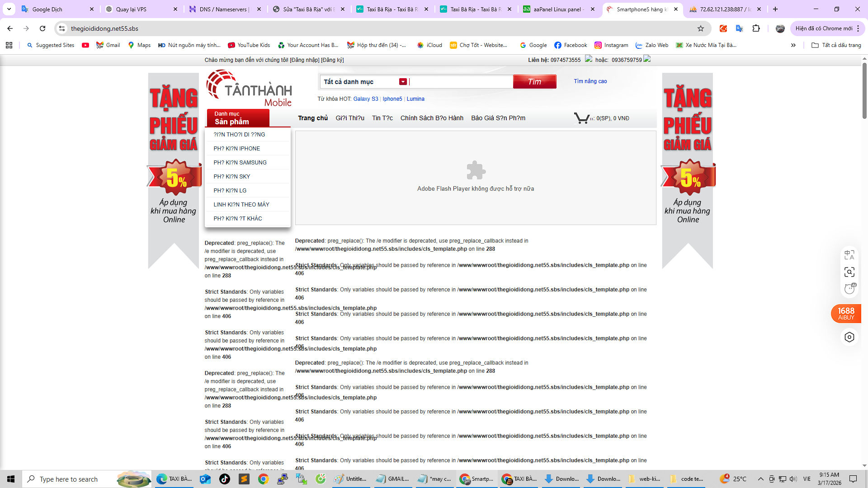Focus the product search text field

click(461, 82)
